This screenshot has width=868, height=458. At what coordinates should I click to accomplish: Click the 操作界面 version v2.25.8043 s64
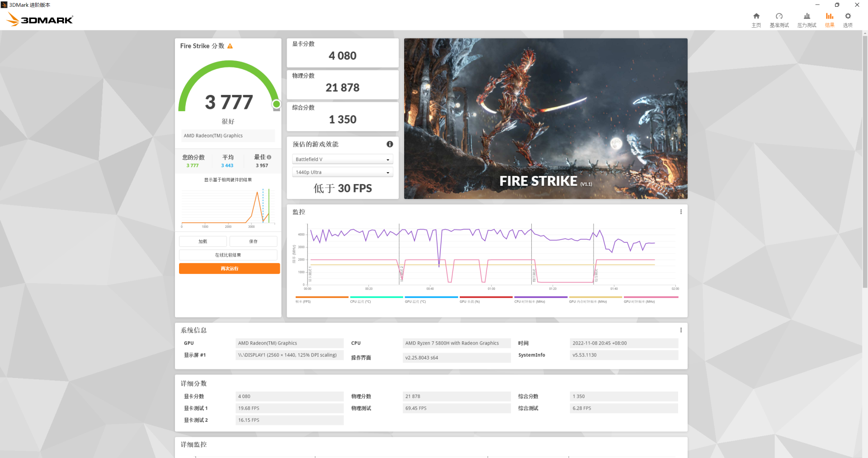point(457,358)
